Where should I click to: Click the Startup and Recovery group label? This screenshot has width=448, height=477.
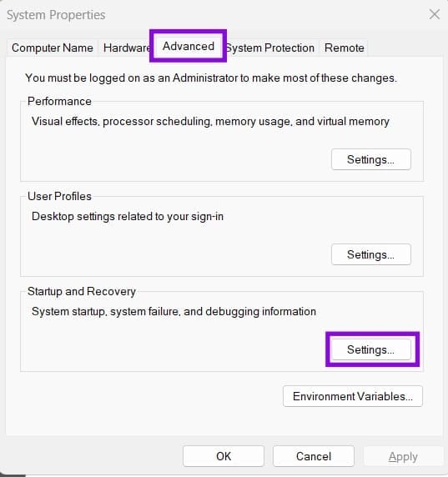(82, 291)
